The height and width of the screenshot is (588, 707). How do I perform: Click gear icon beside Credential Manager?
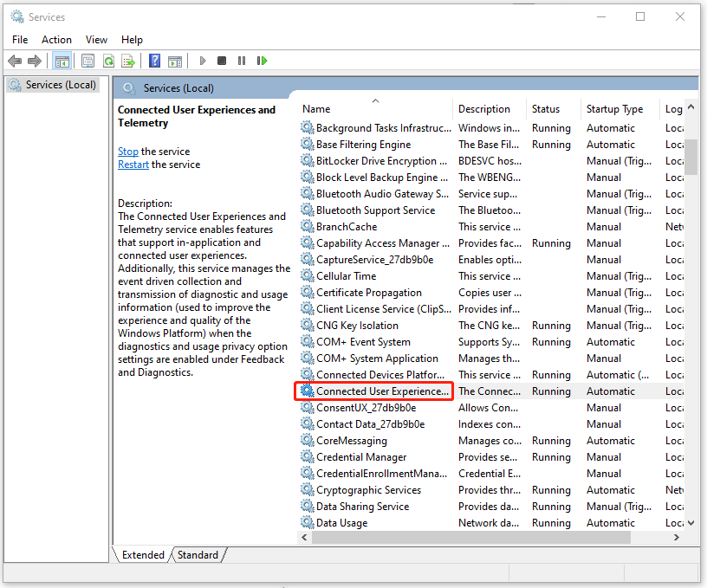point(308,456)
